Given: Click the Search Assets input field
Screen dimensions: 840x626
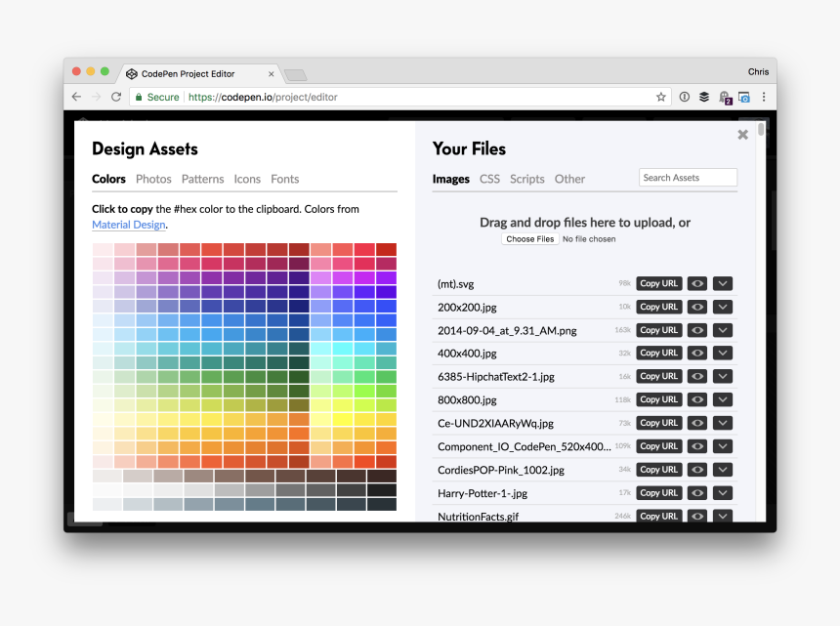Looking at the screenshot, I should [x=688, y=177].
